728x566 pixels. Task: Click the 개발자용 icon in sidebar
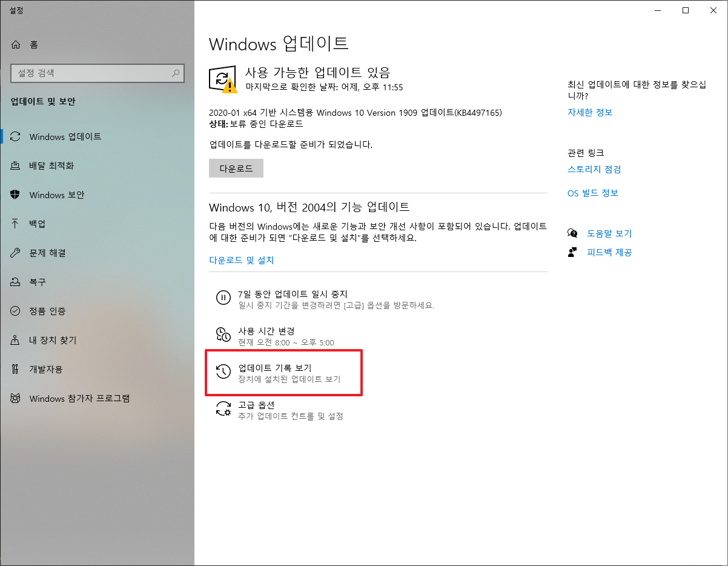click(x=16, y=370)
